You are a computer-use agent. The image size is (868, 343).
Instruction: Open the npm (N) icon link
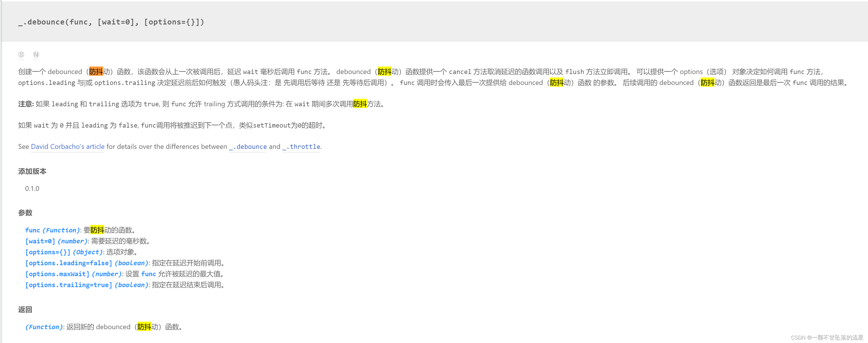[x=36, y=55]
